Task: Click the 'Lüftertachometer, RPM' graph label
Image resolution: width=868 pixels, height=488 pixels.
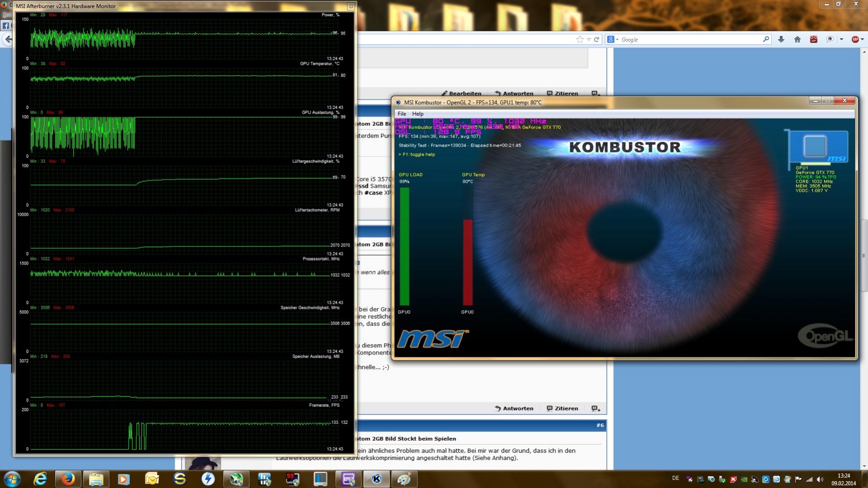Action: pyautogui.click(x=317, y=210)
